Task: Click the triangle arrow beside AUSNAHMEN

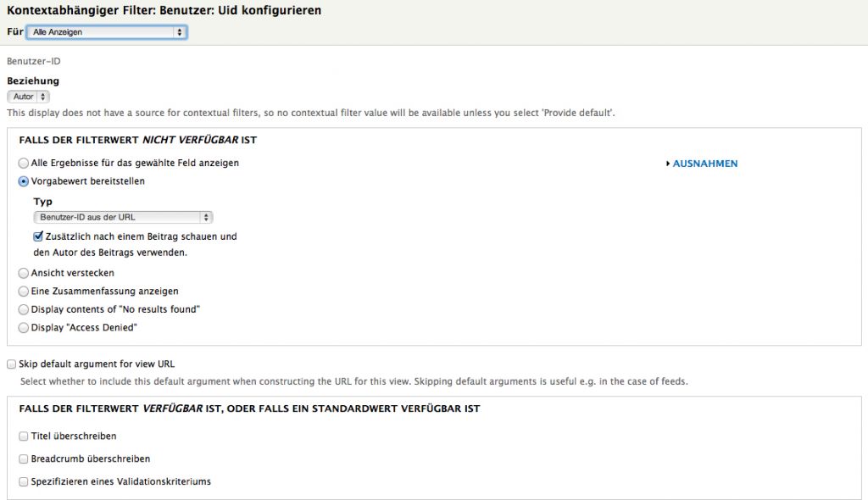Action: click(668, 164)
